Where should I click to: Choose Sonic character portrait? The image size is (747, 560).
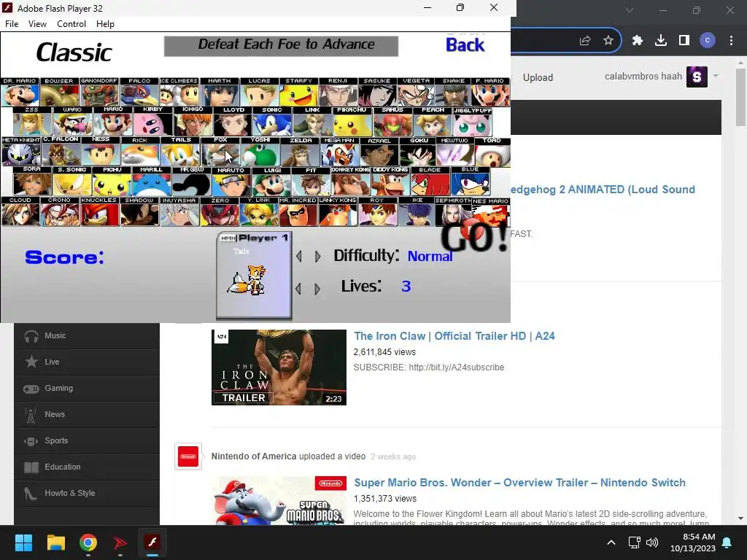272,122
